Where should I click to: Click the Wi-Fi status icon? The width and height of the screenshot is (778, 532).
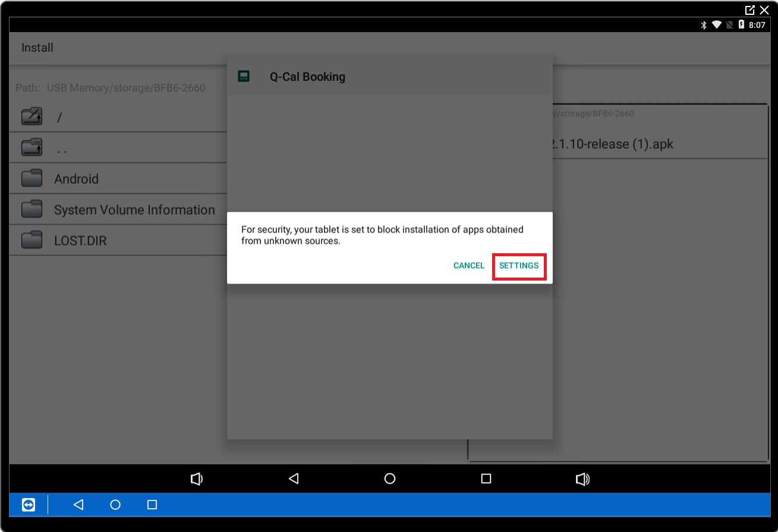point(716,25)
